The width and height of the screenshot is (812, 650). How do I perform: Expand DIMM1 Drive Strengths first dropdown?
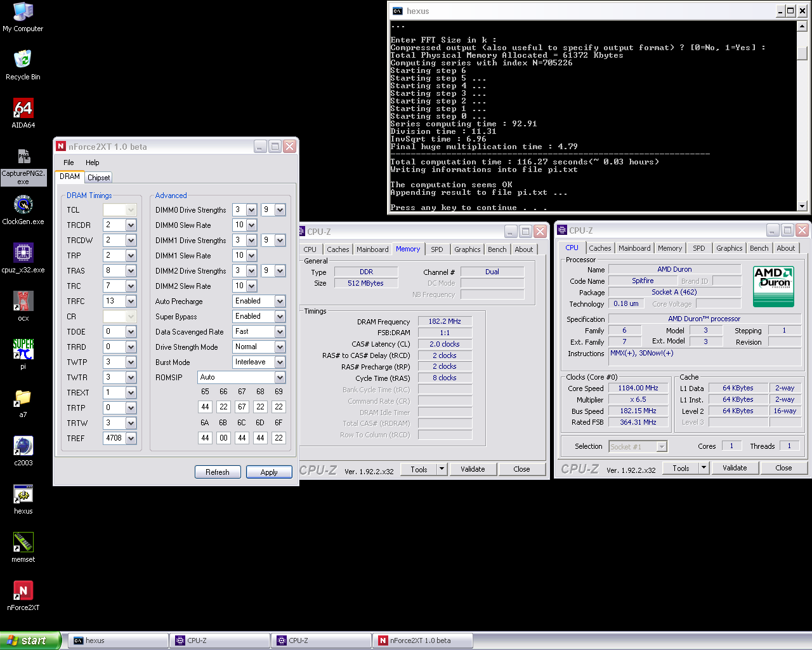click(x=251, y=240)
